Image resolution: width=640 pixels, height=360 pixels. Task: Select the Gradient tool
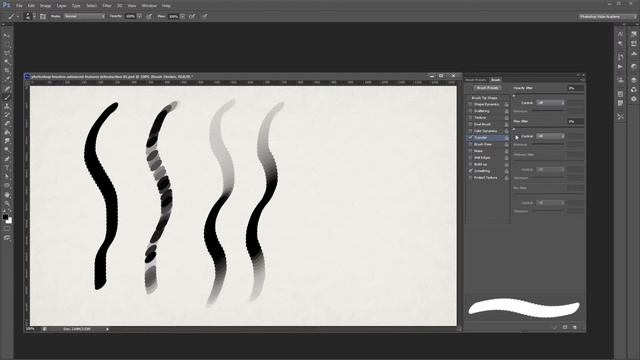(x=7, y=132)
